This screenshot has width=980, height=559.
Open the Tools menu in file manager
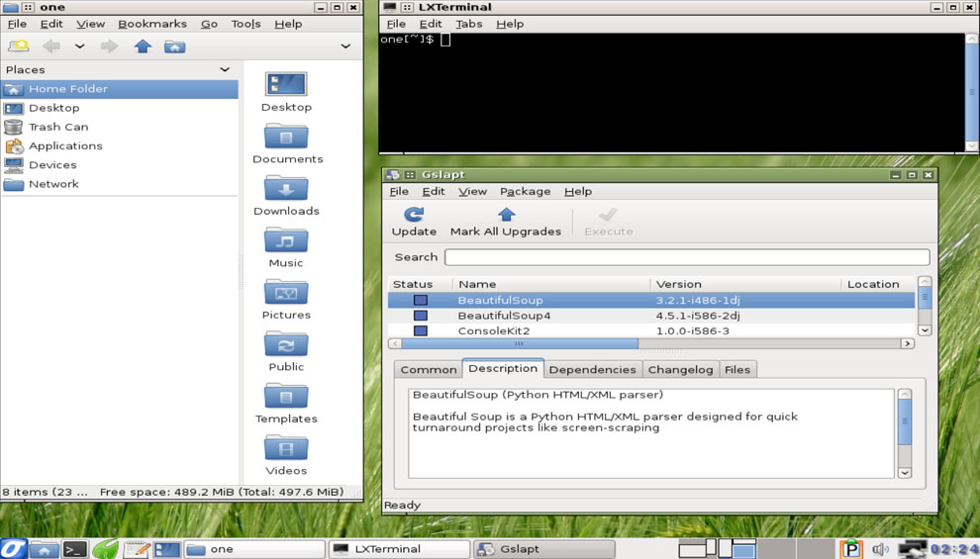[245, 24]
